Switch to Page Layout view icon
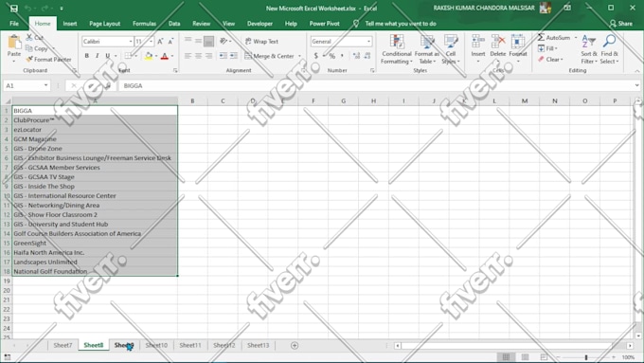The width and height of the screenshot is (644, 363). click(x=525, y=356)
